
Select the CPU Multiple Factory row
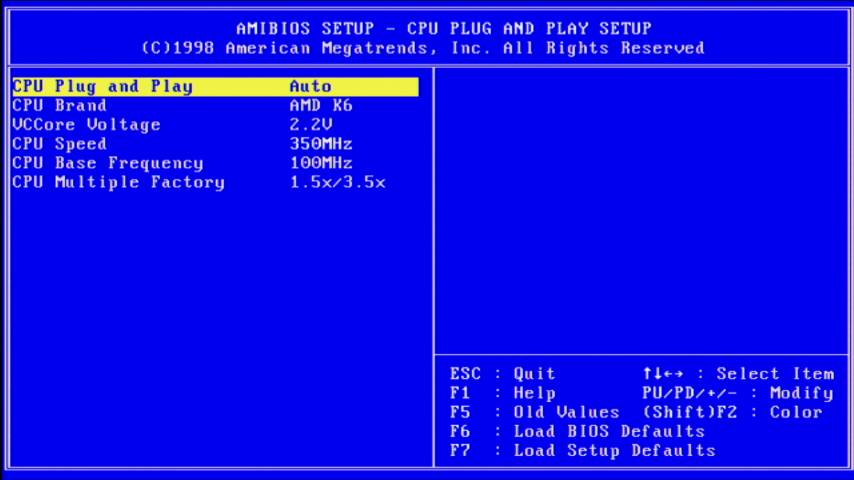point(118,182)
